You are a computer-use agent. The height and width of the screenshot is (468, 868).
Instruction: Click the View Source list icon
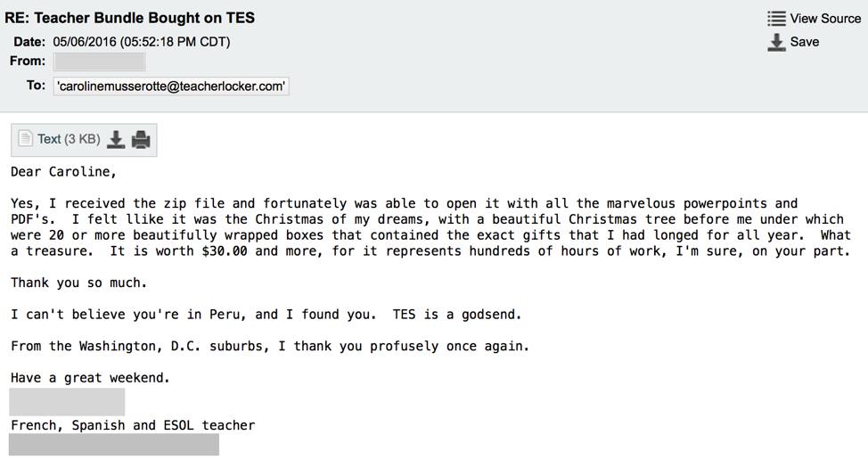click(x=776, y=18)
